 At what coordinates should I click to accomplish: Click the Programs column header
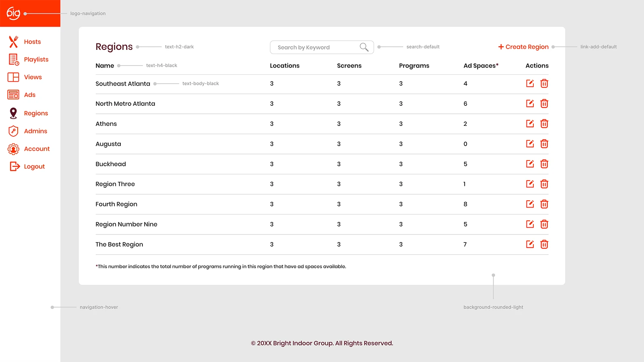coord(414,66)
